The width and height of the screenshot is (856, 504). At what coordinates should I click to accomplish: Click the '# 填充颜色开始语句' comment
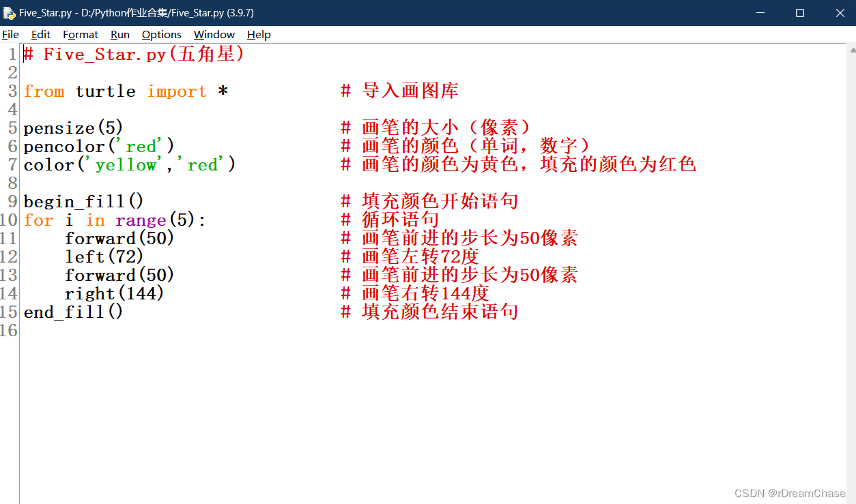(430, 202)
